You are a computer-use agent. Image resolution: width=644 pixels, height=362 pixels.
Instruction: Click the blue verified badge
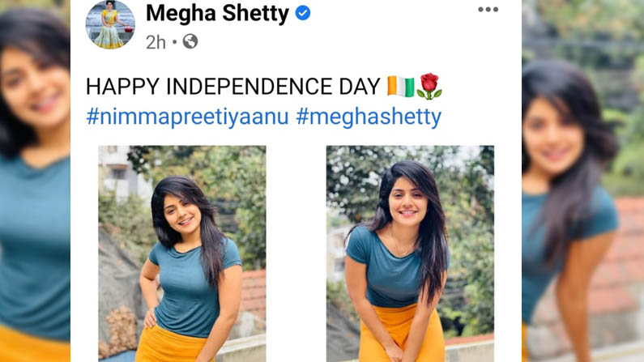point(303,13)
